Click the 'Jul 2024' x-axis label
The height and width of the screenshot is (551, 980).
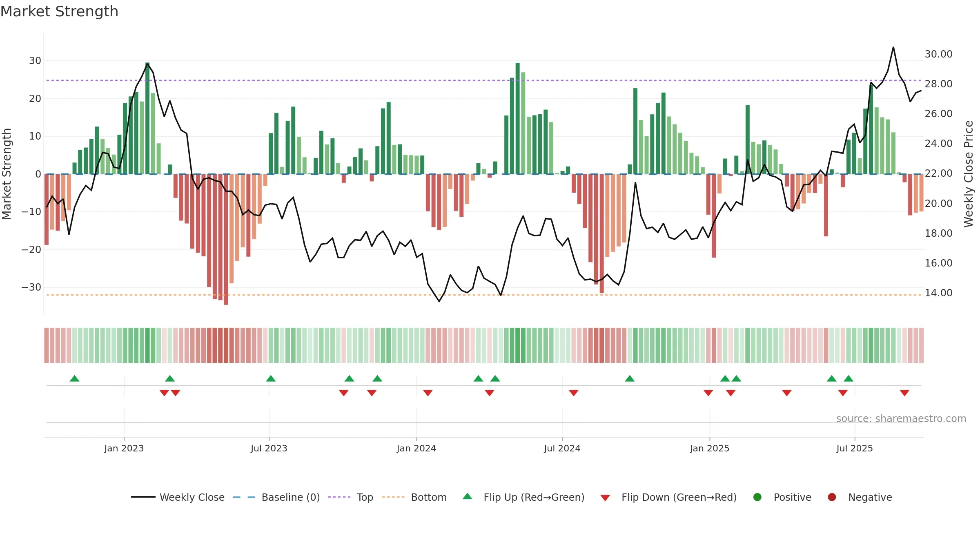click(562, 449)
